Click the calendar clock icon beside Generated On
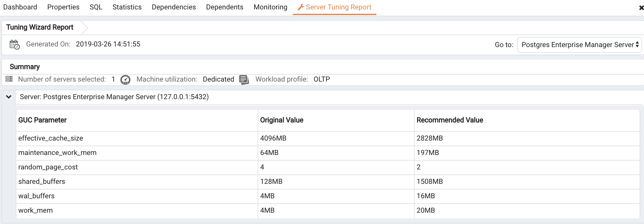 tap(14, 45)
